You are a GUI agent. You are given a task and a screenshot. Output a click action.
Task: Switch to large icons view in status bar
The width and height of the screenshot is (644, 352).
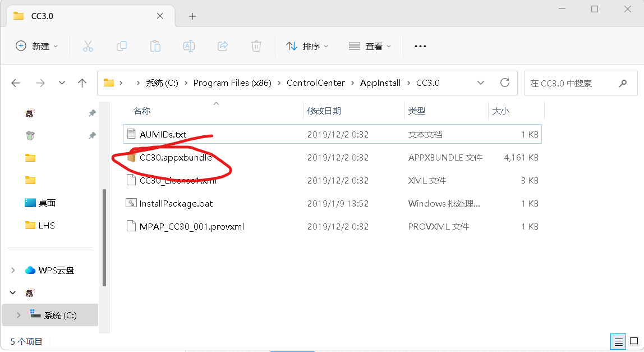634,341
